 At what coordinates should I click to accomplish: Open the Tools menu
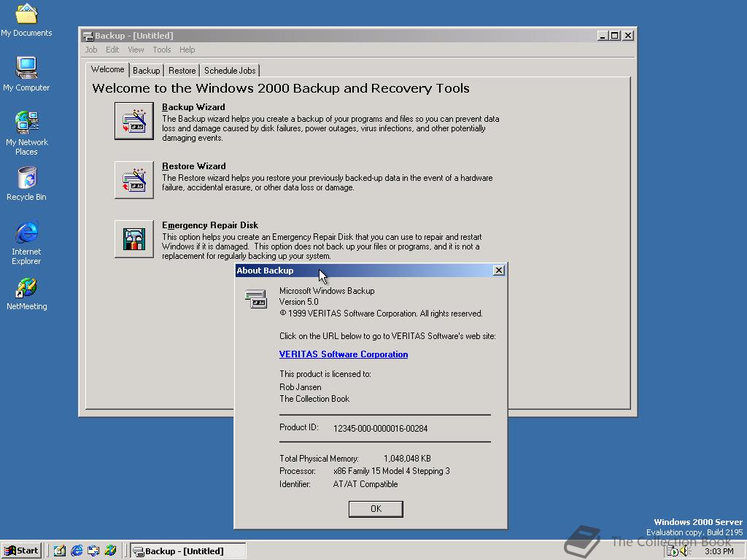pos(161,50)
